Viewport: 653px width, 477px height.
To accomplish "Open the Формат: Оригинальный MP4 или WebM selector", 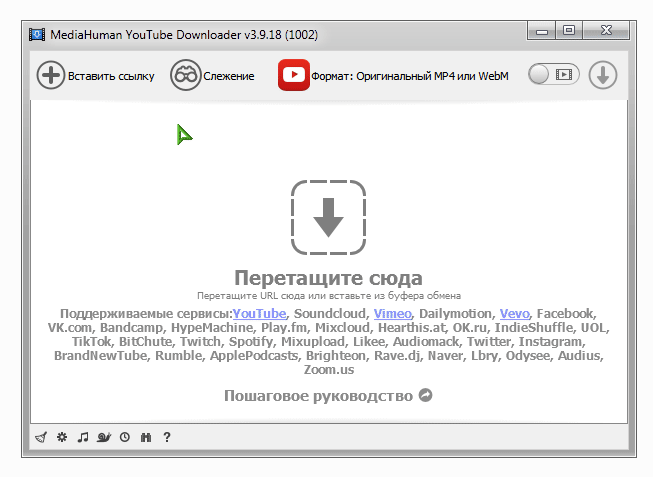I will (410, 76).
